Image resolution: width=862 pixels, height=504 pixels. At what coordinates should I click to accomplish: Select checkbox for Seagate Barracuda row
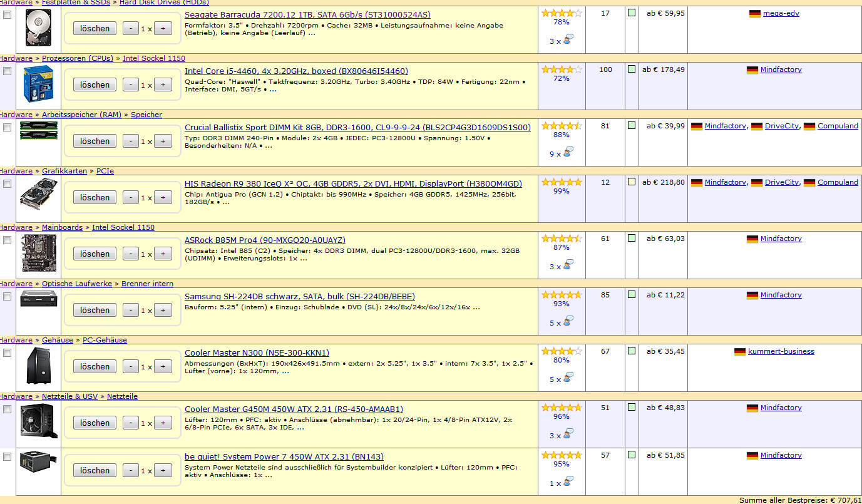(x=7, y=14)
